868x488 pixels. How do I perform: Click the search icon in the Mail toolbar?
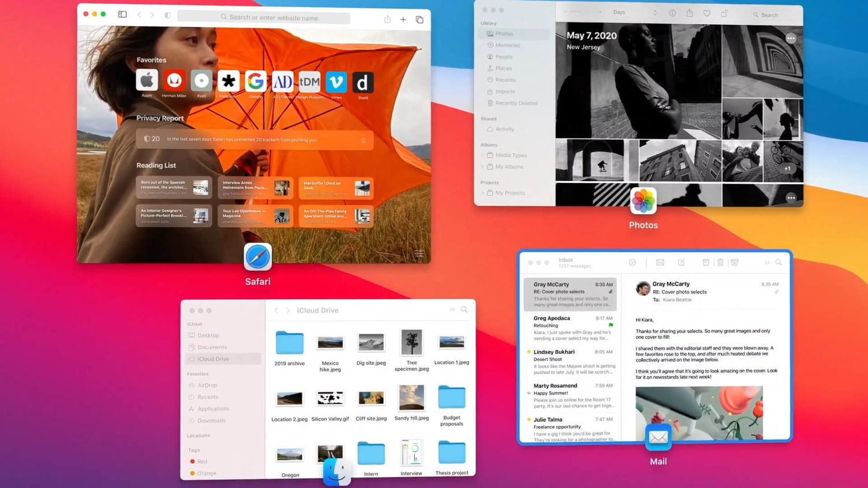pos(779,262)
